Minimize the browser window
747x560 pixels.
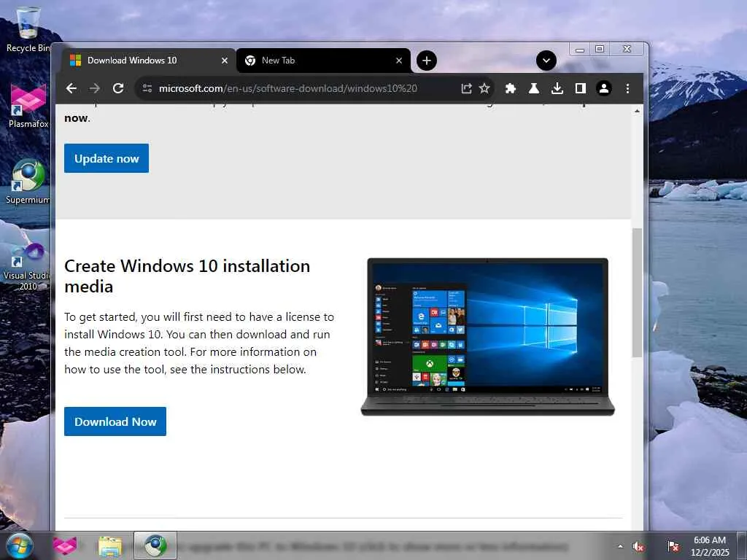[x=580, y=49]
